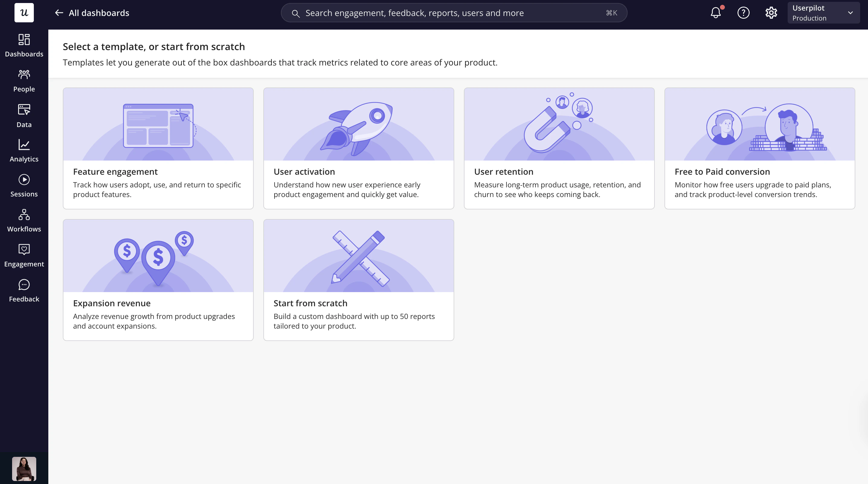Open the notifications bell
This screenshot has height=484, width=868.
point(716,13)
